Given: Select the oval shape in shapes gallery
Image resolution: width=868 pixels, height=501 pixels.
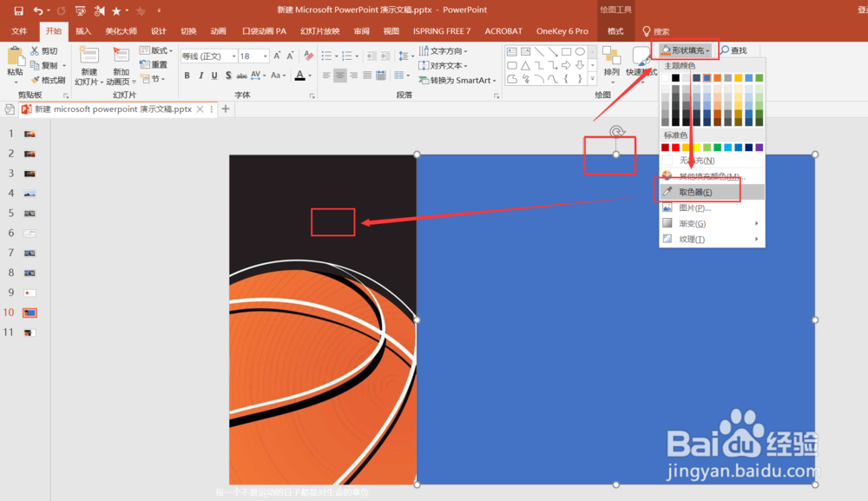Looking at the screenshot, I should tap(580, 51).
